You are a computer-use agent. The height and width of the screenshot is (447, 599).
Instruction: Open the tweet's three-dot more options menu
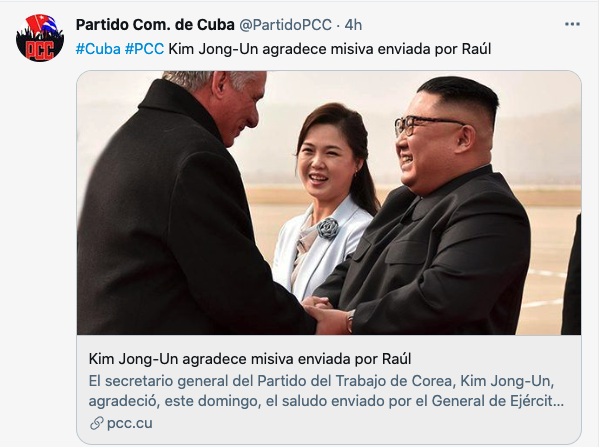click(x=572, y=24)
